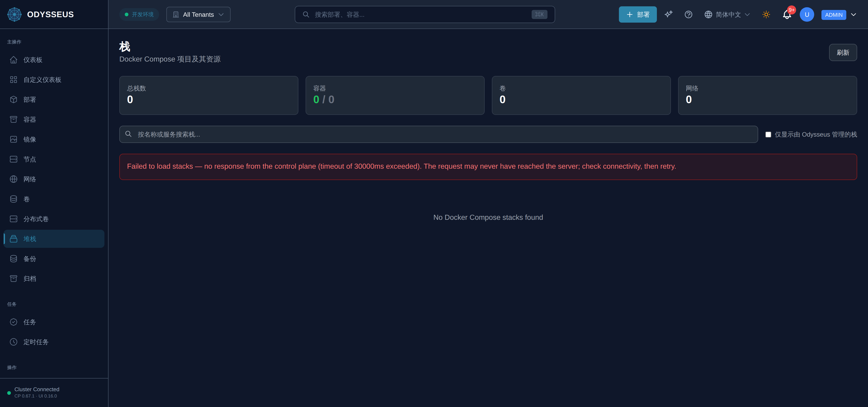
Task: Open the AI sparkle assistant icon
Action: point(668,14)
